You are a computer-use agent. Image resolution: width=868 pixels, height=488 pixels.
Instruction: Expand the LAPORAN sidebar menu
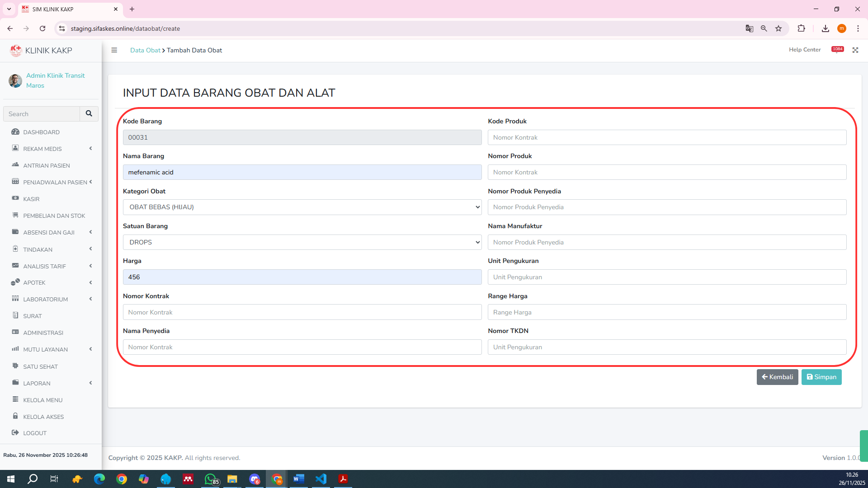(37, 383)
